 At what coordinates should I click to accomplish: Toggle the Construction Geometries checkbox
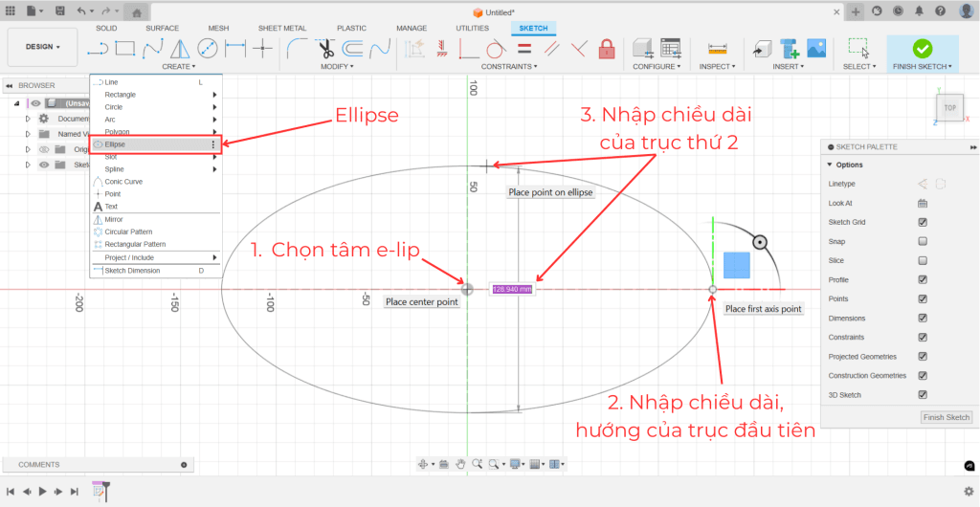click(923, 375)
